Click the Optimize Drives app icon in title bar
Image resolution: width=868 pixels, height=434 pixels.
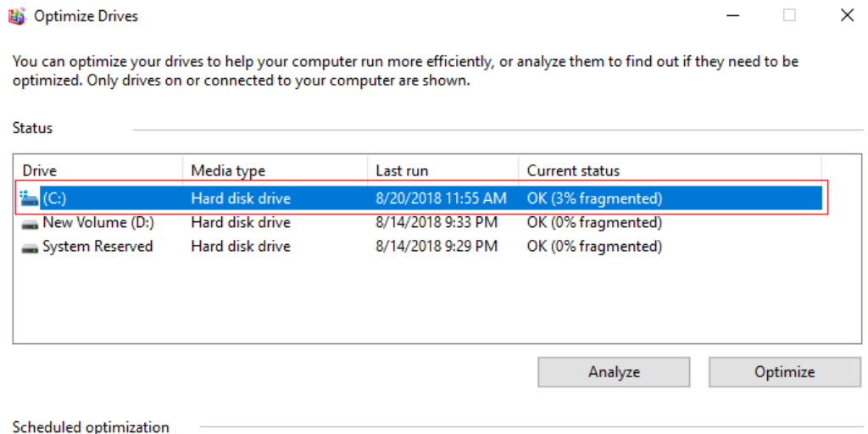tap(16, 16)
